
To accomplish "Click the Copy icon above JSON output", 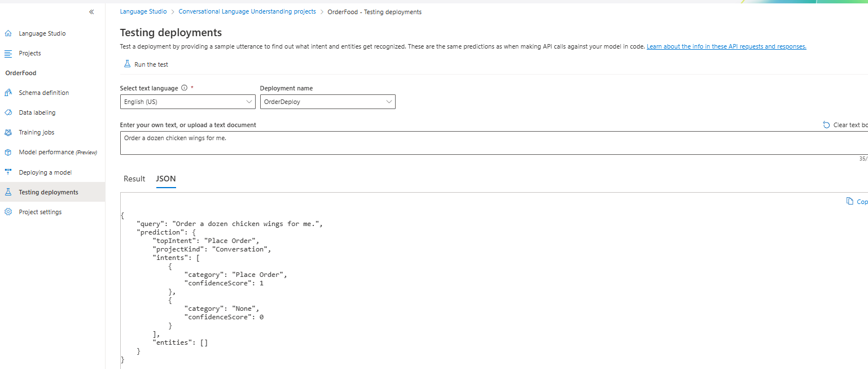I will click(x=850, y=201).
